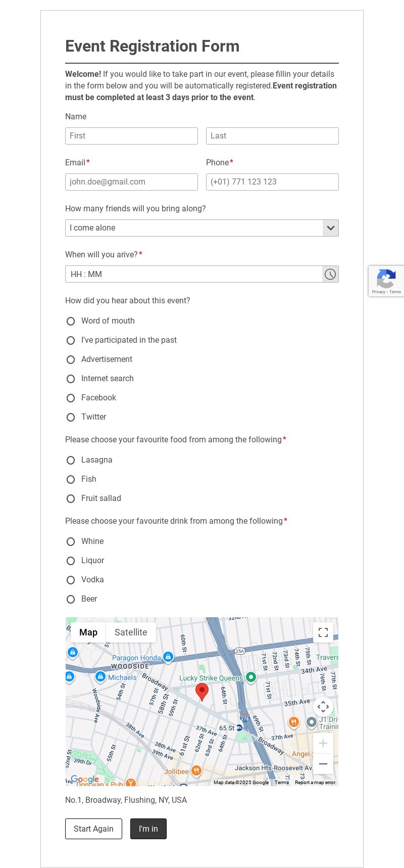Click the Jollibee restaurant marker on map

[196, 771]
